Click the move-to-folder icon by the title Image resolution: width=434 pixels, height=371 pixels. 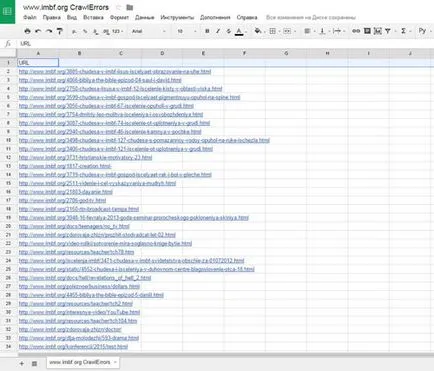(x=130, y=7)
